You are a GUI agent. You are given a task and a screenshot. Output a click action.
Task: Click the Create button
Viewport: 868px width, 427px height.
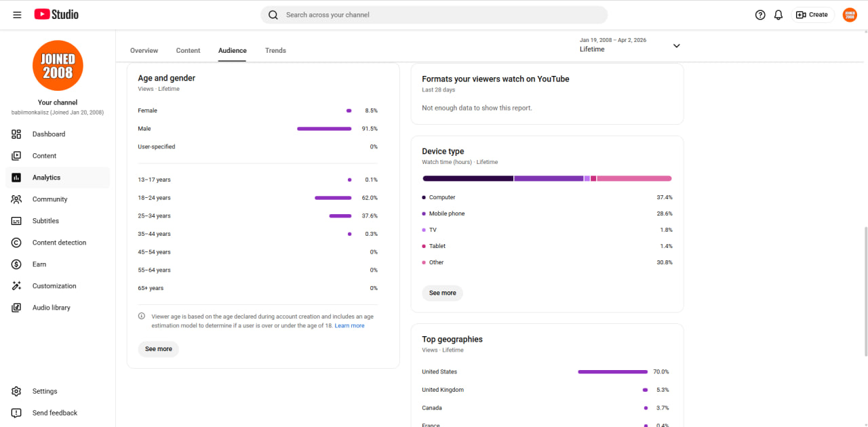click(812, 15)
